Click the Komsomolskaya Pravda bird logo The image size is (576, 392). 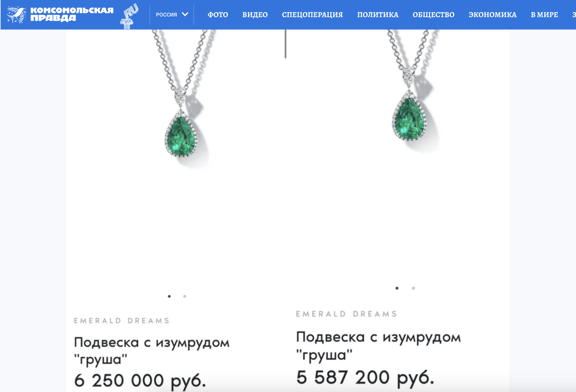click(17, 14)
